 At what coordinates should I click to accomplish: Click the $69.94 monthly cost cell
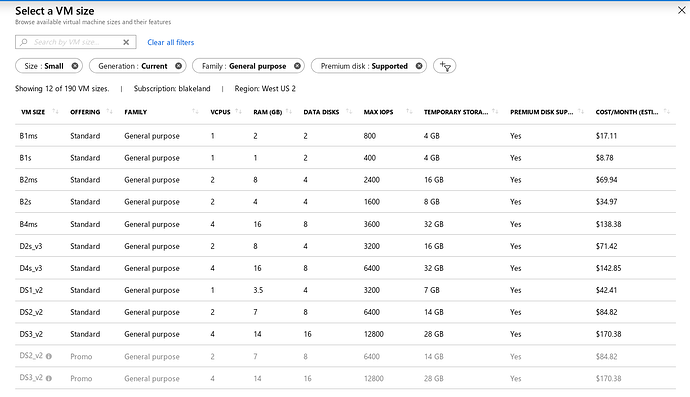[606, 180]
